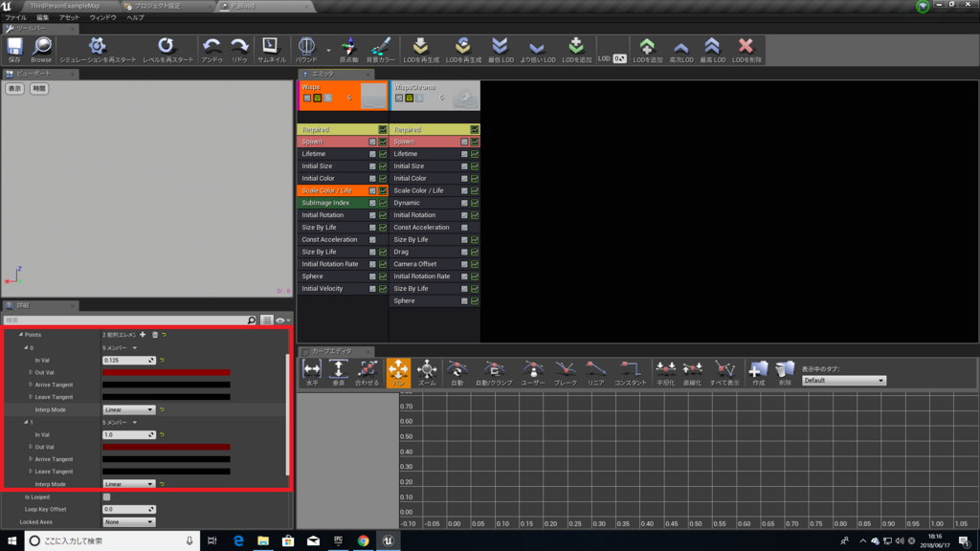980x551 pixels.
Task: Click the 直線化 (Straighten) curve icon
Action: tap(693, 373)
